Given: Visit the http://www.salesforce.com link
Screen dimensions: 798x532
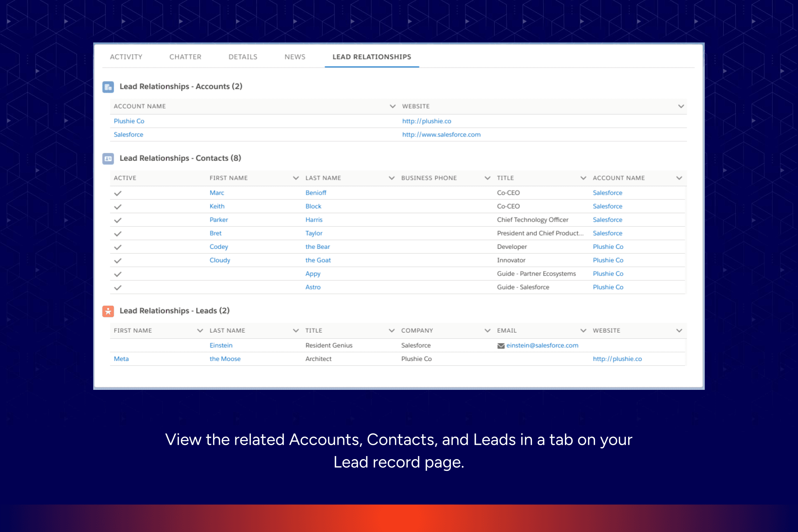Looking at the screenshot, I should (441, 135).
